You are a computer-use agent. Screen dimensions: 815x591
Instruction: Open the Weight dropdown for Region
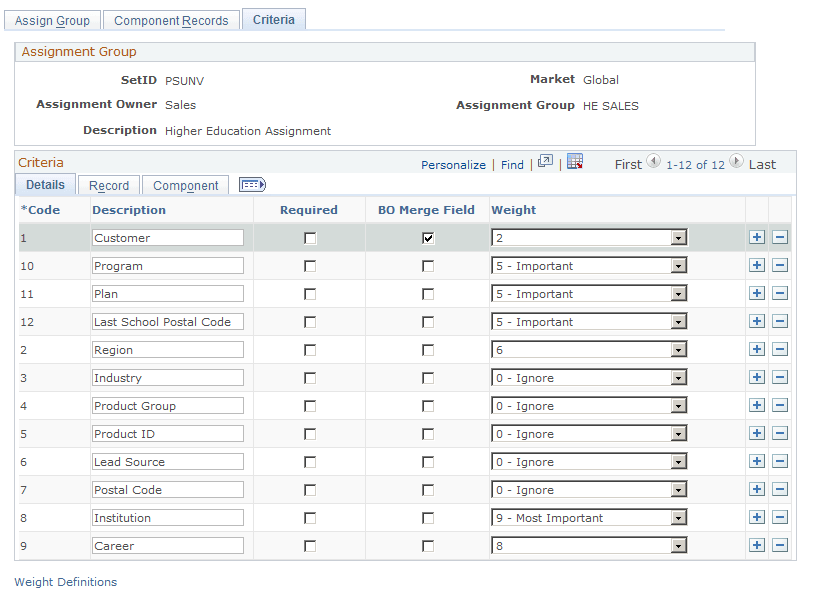(x=678, y=349)
